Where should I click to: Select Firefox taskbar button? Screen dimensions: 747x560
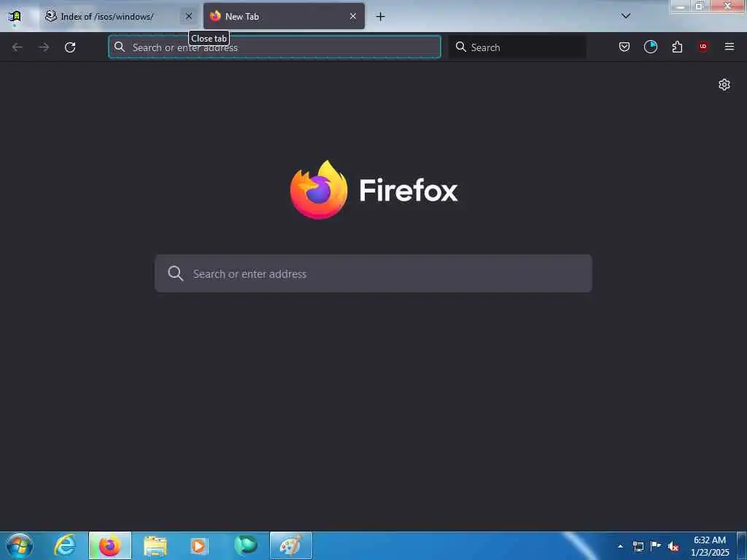pos(110,545)
